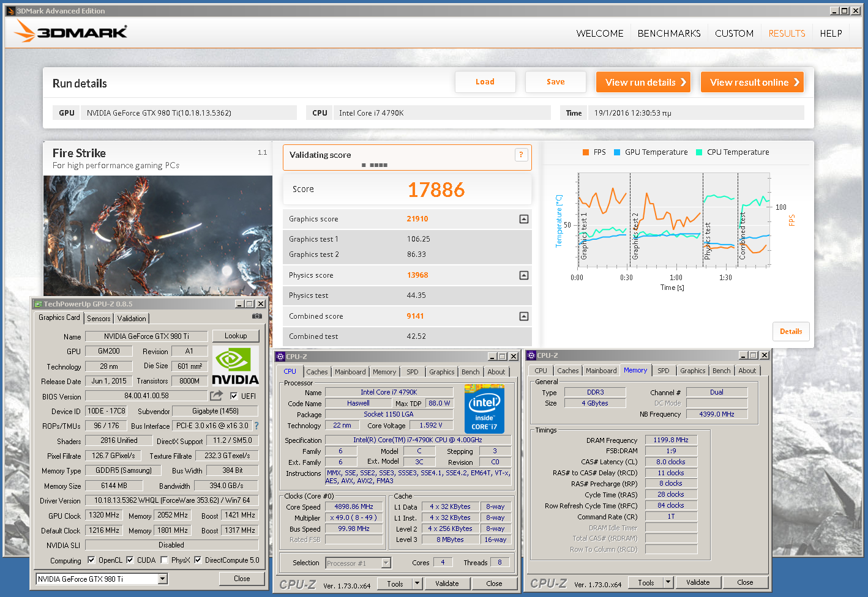Click the Lookup button in GPU-Z
Screen dimensions: 868x597
(236, 336)
